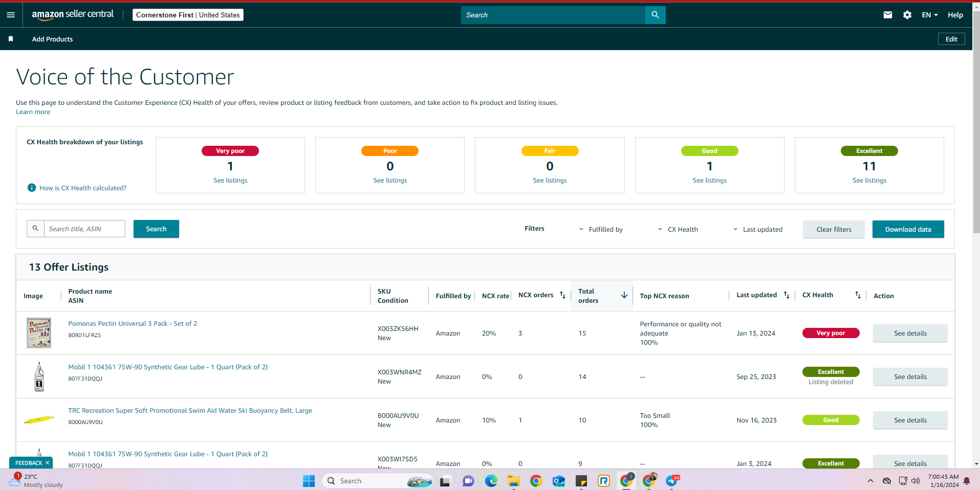Click the Edit bookmarks button
The height and width of the screenshot is (490, 980).
(x=951, y=39)
